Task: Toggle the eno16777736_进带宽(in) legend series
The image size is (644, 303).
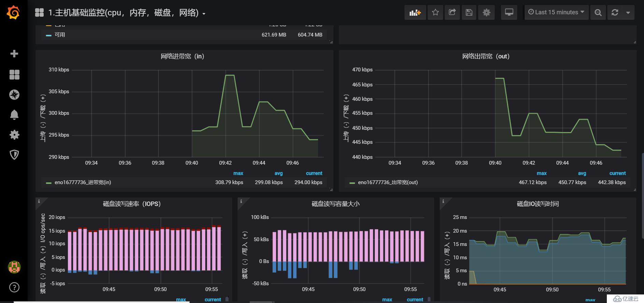Action: 83,182
